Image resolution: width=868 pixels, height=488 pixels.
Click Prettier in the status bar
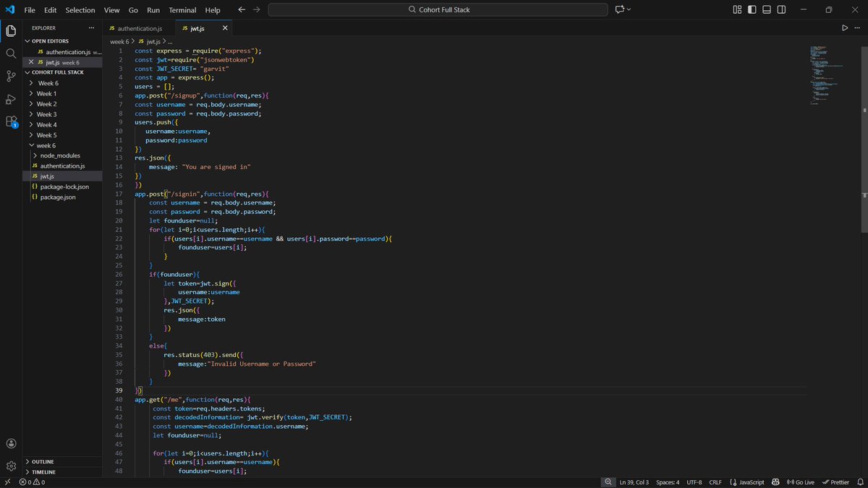pos(835,482)
